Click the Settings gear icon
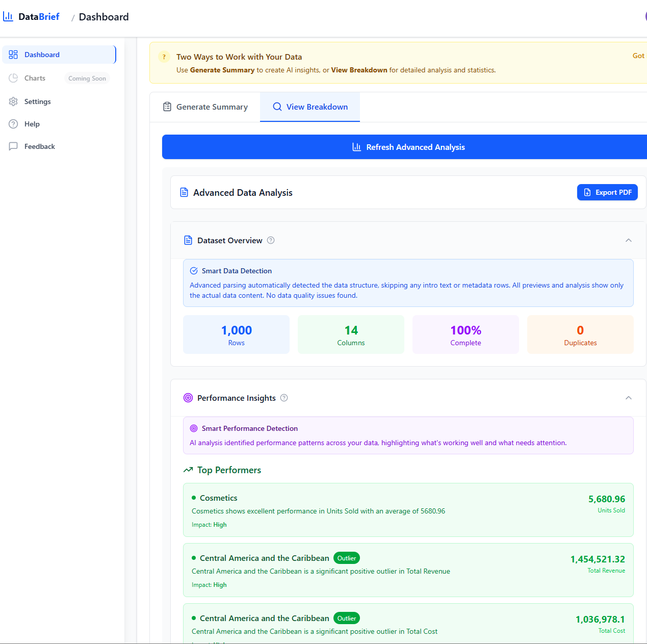Viewport: 647px width, 644px height. click(x=13, y=101)
